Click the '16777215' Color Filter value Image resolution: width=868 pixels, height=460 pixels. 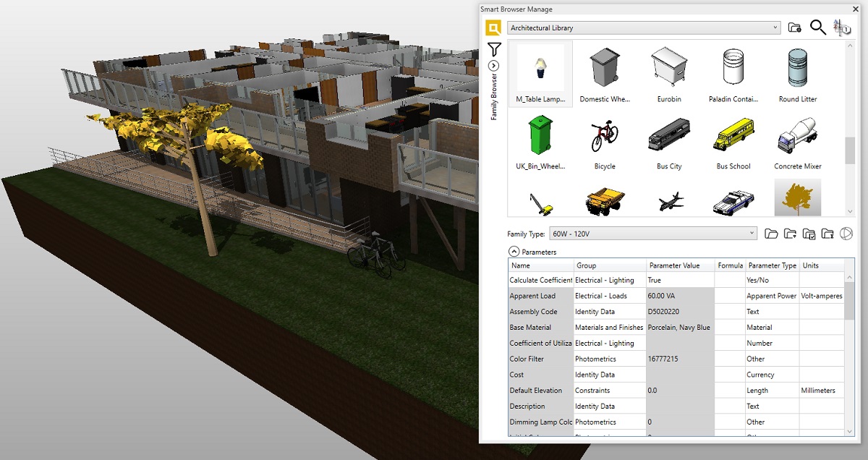680,359
